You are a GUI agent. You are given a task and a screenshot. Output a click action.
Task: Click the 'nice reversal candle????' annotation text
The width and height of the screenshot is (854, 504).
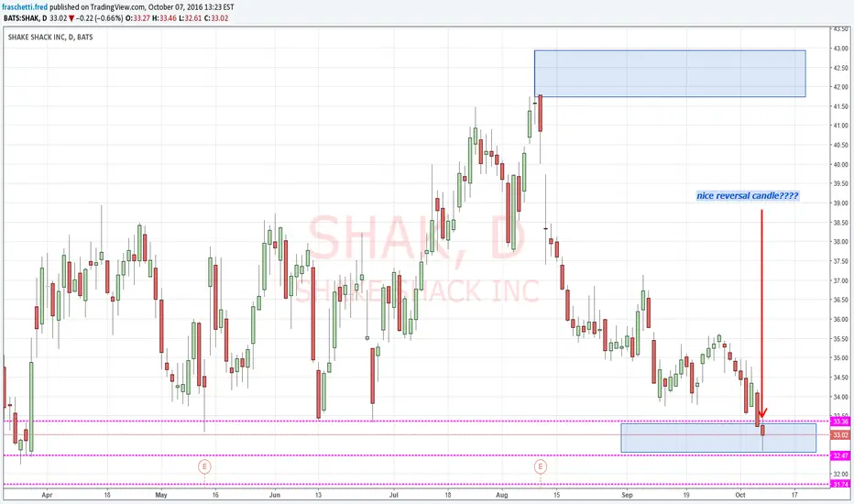click(x=748, y=195)
